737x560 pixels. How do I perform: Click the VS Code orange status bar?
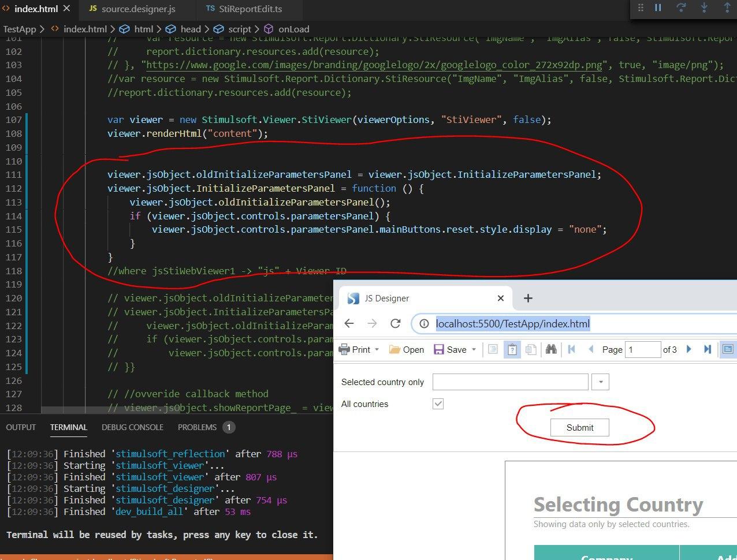coord(166,558)
